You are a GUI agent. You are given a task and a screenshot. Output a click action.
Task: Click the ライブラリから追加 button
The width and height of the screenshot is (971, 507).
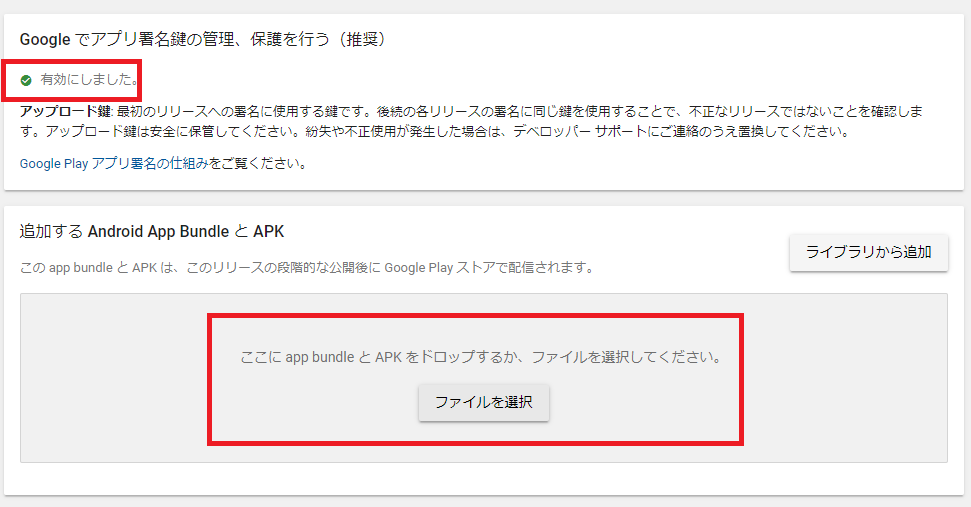pyautogui.click(x=868, y=252)
